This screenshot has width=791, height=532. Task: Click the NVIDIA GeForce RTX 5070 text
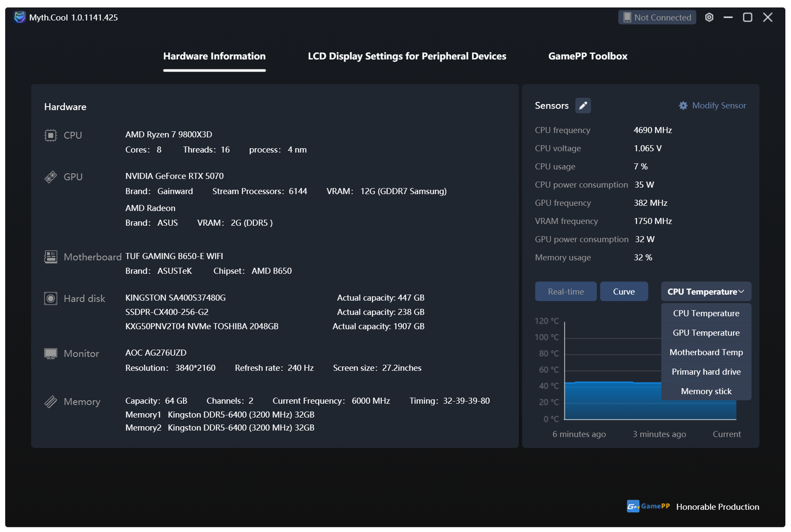[174, 176]
